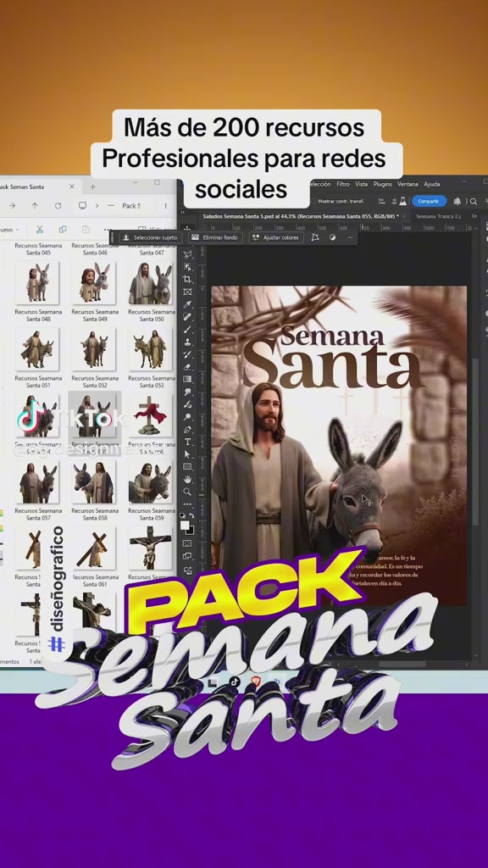Open Photoshop search magnifier
The width and height of the screenshot is (488, 868).
(x=473, y=202)
